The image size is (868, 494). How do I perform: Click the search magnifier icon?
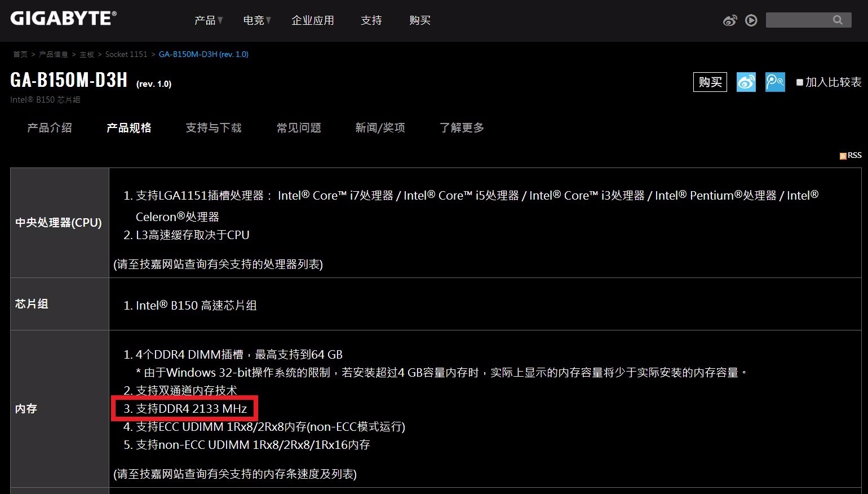point(838,20)
